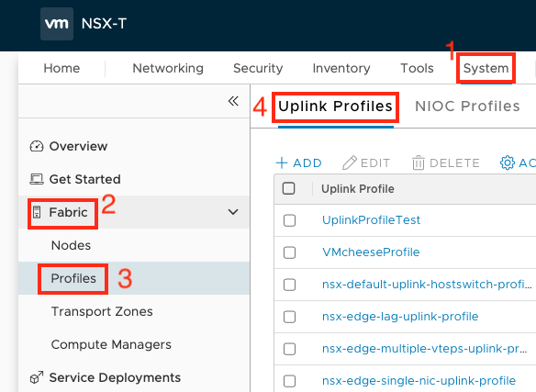Switch to NIOC Profiles tab
The image size is (536, 392).
(x=467, y=106)
